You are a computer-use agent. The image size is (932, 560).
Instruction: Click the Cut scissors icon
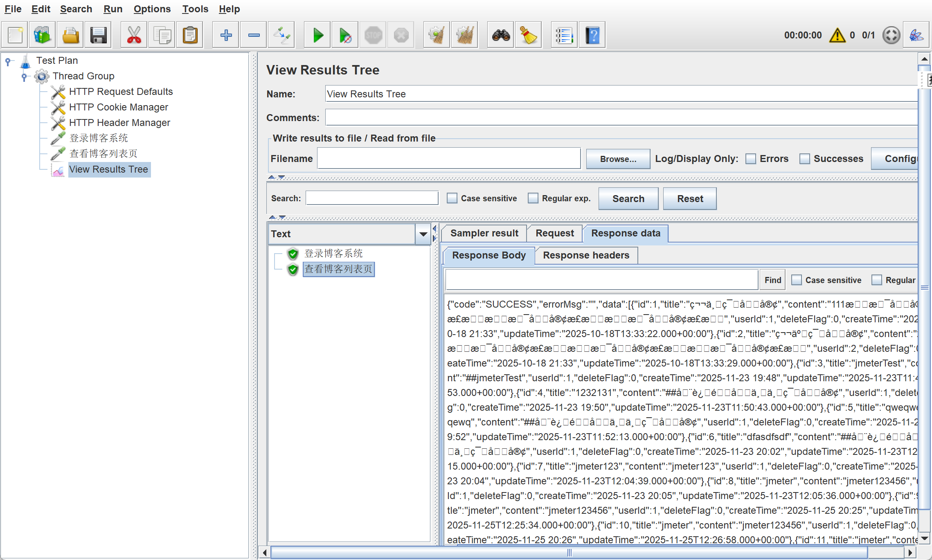(134, 36)
